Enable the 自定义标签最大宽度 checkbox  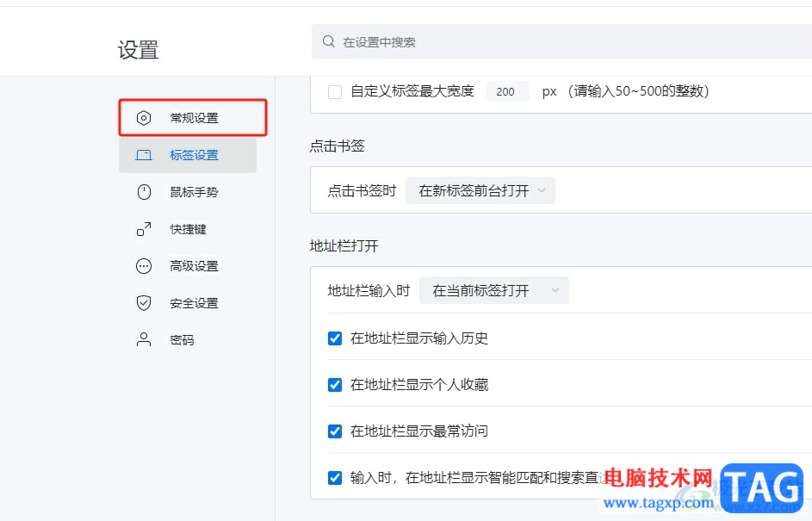(x=335, y=91)
